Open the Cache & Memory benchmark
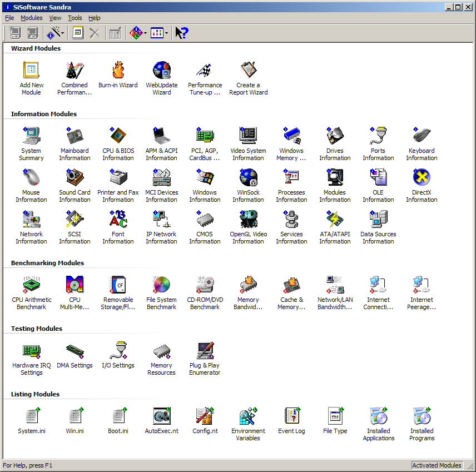Viewport: 476px width, 472px height. (x=291, y=292)
